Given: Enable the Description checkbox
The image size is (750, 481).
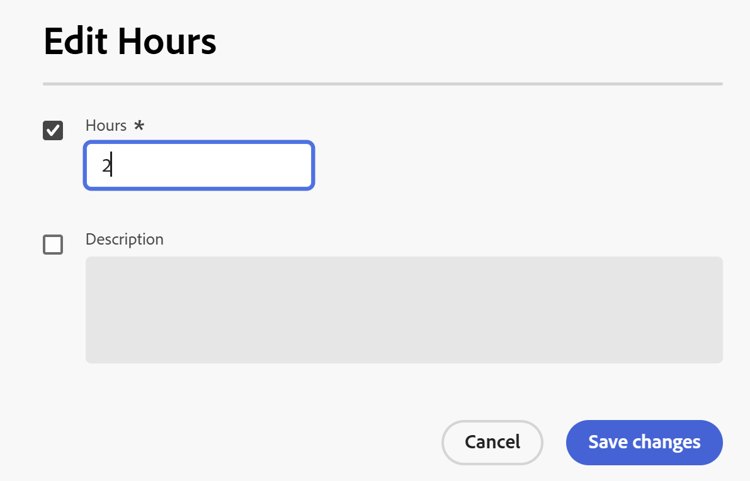Looking at the screenshot, I should click(53, 244).
